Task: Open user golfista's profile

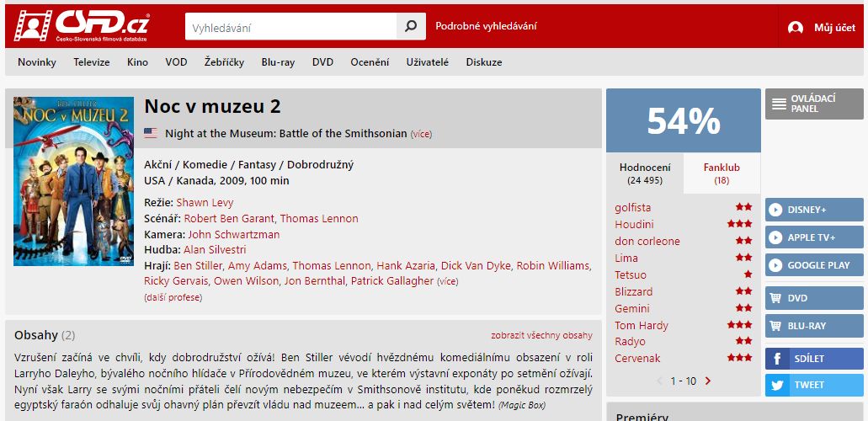Action: click(633, 208)
